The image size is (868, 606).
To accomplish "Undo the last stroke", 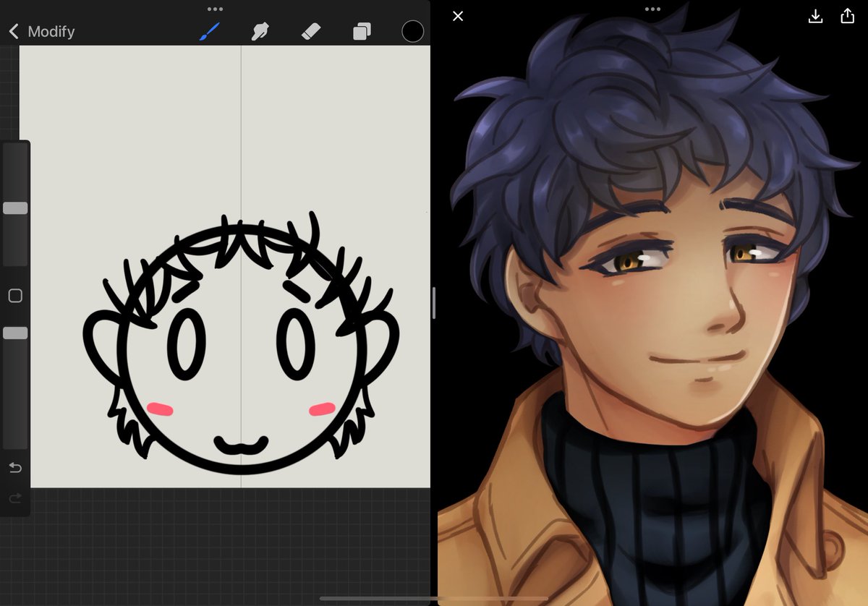I will [x=15, y=468].
